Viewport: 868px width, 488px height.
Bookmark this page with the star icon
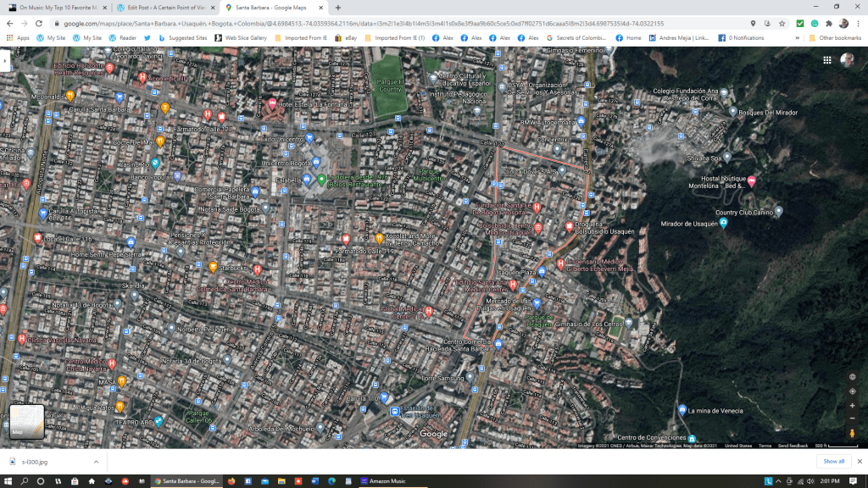(769, 24)
